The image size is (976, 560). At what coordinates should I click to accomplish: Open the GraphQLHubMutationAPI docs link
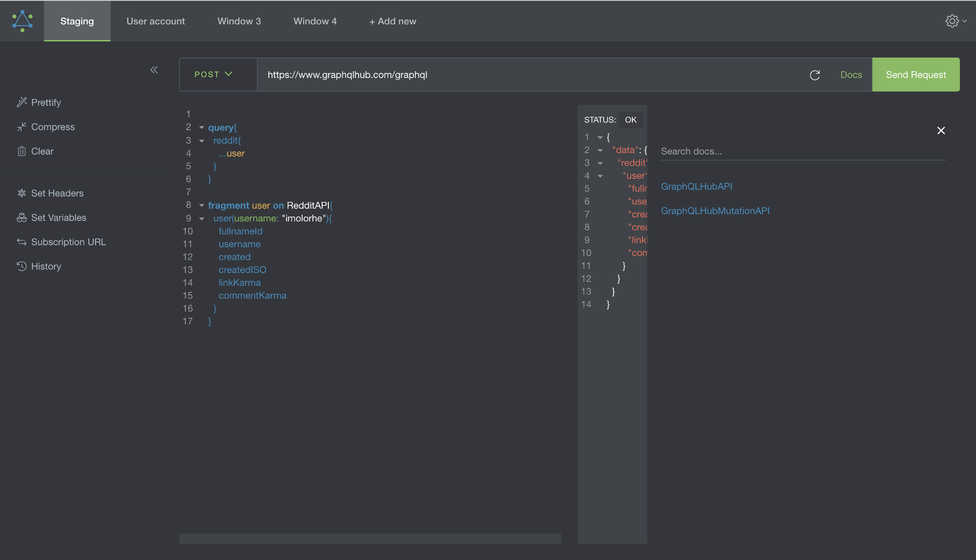pos(715,210)
